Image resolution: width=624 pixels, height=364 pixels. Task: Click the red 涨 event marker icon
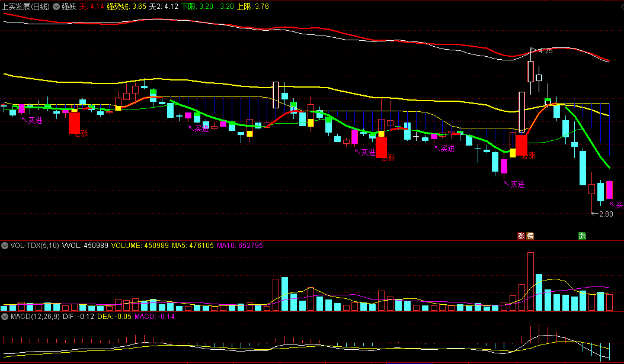[521, 236]
